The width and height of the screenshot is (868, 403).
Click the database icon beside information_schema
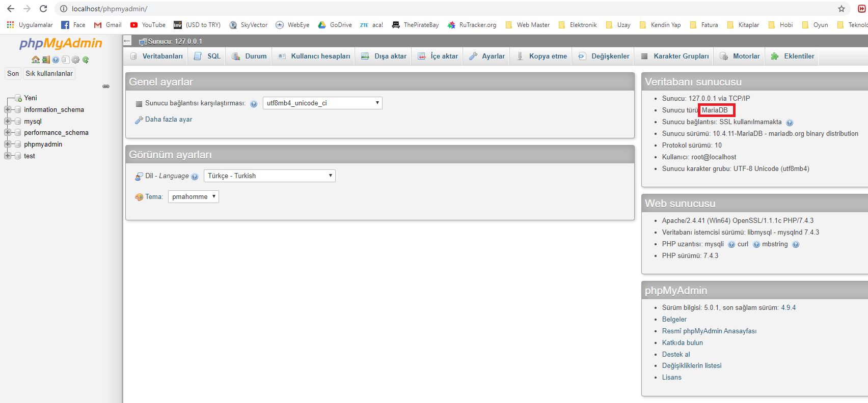tap(18, 109)
